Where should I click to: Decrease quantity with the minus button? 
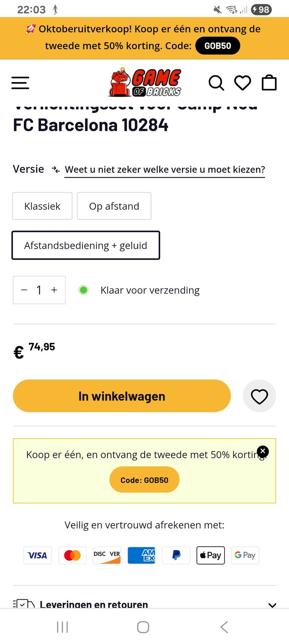coord(24,290)
